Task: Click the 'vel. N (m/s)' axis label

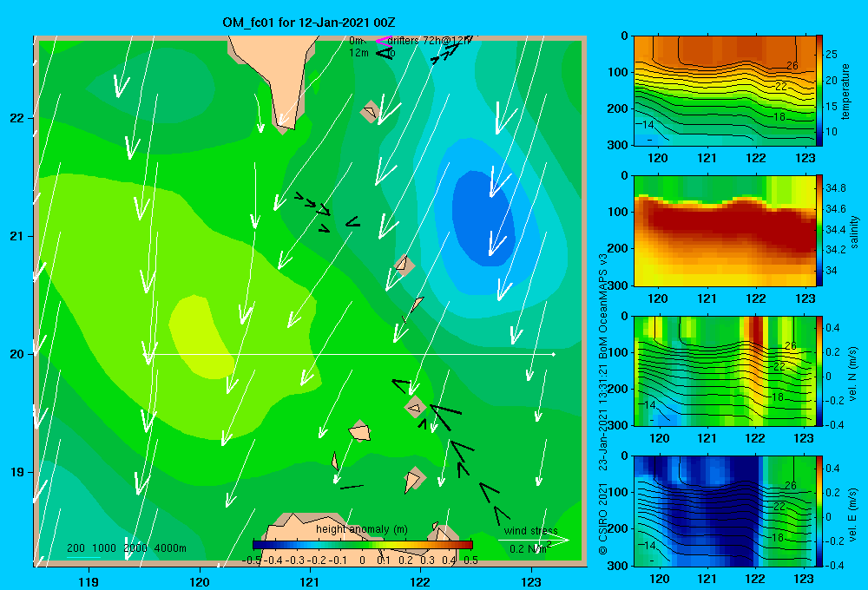Action: click(x=853, y=374)
